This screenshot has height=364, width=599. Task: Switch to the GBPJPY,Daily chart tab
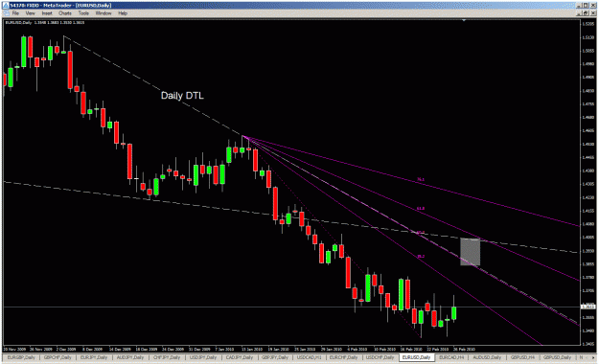click(275, 357)
